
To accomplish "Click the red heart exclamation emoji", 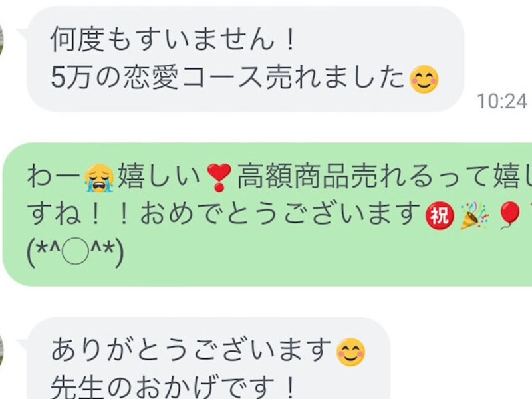I will tap(219, 178).
